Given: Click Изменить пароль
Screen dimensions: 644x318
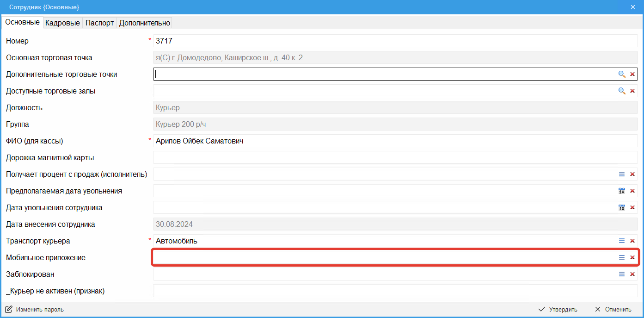Looking at the screenshot, I should coord(35,309).
